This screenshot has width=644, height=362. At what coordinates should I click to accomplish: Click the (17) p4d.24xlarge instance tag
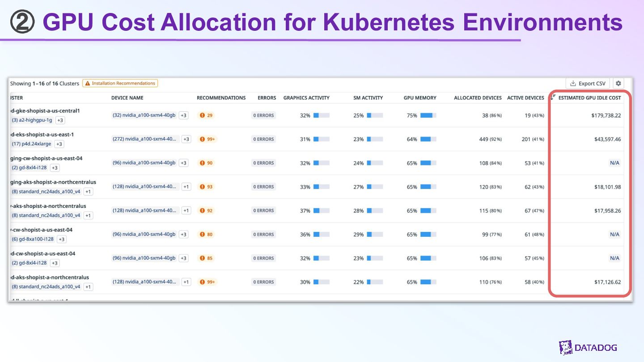pos(31,144)
